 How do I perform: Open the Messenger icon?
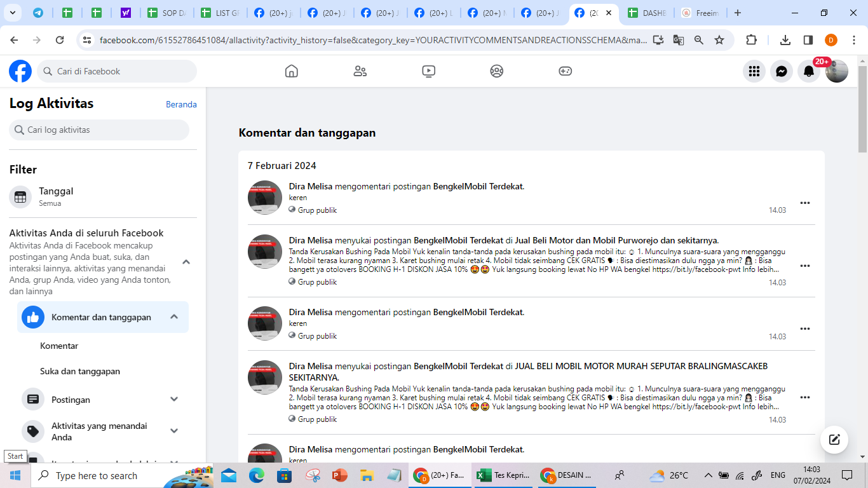click(x=782, y=71)
